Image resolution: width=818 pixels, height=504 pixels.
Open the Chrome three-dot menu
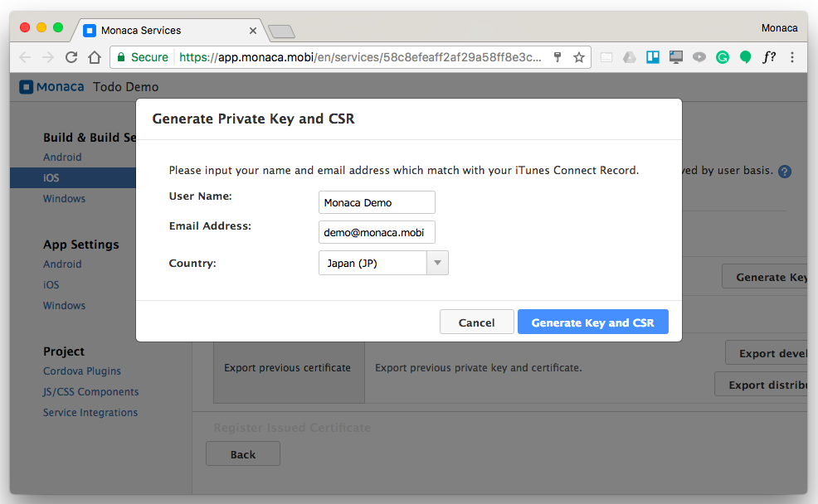click(x=792, y=57)
